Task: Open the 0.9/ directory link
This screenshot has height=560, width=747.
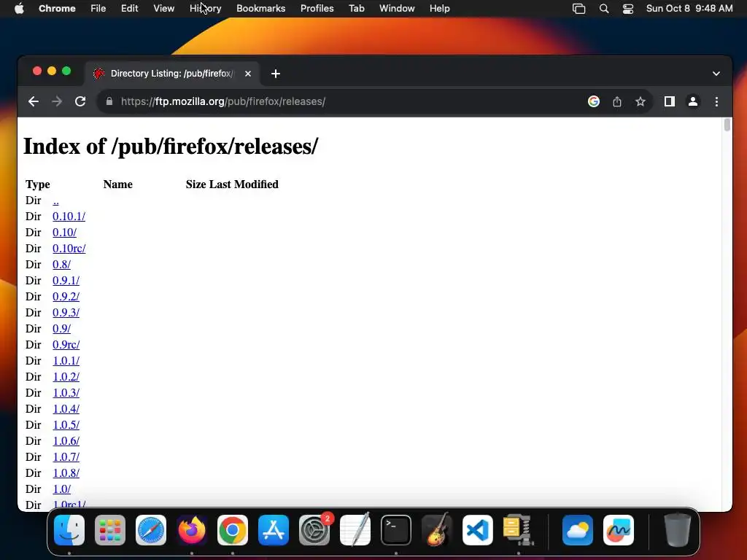Action: [61, 329]
